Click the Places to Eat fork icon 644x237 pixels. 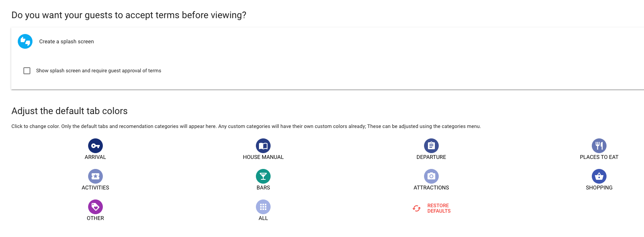599,146
